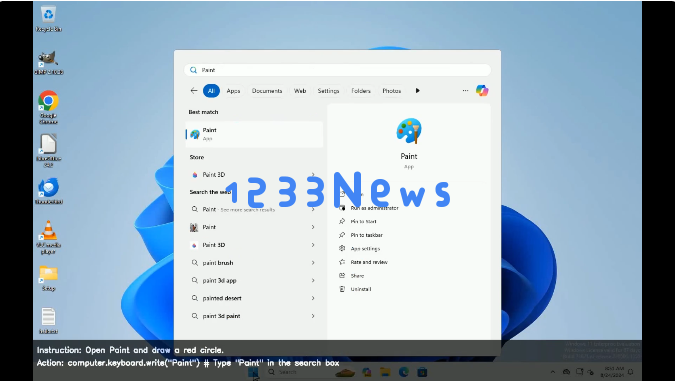
Task: Launch Microsoft Edge from the taskbar
Action: click(x=403, y=372)
